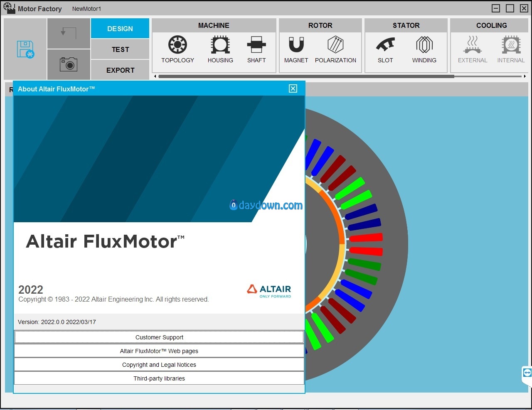Switch to the EXPORT tab
This screenshot has height=410, width=532.
120,70
